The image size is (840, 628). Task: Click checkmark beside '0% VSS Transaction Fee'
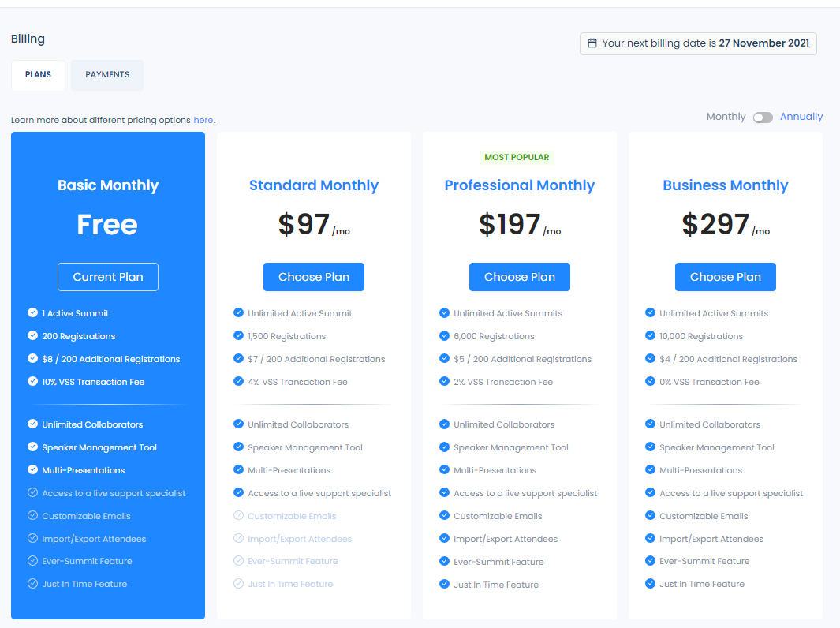[x=650, y=381]
